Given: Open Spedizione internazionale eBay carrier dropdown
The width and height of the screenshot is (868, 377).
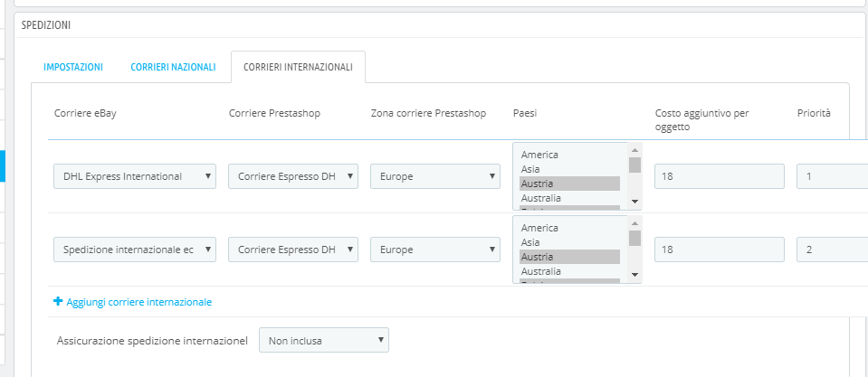Looking at the screenshot, I should click(x=135, y=250).
